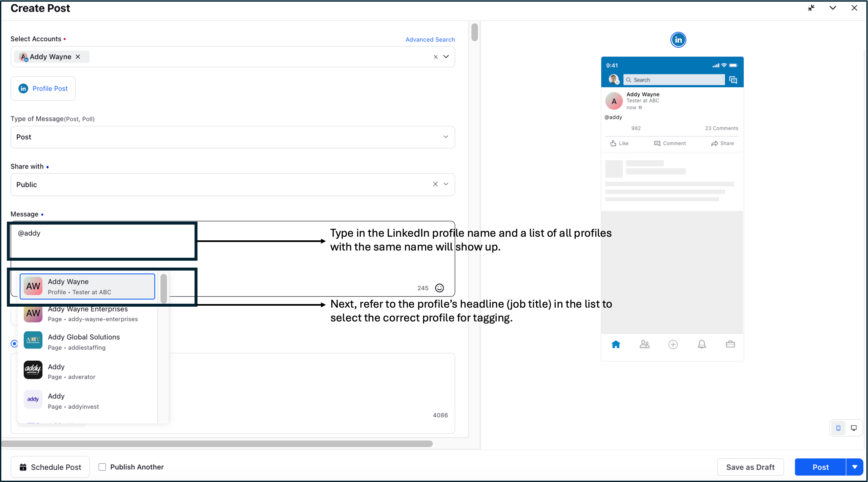Click the plus Post icon in the preview
This screenshot has height=482, width=868.
tap(673, 344)
